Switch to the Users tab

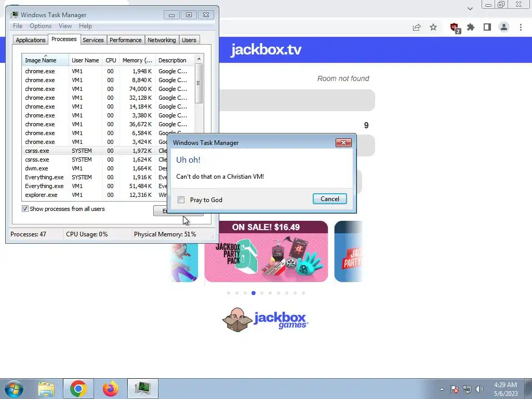coord(189,40)
